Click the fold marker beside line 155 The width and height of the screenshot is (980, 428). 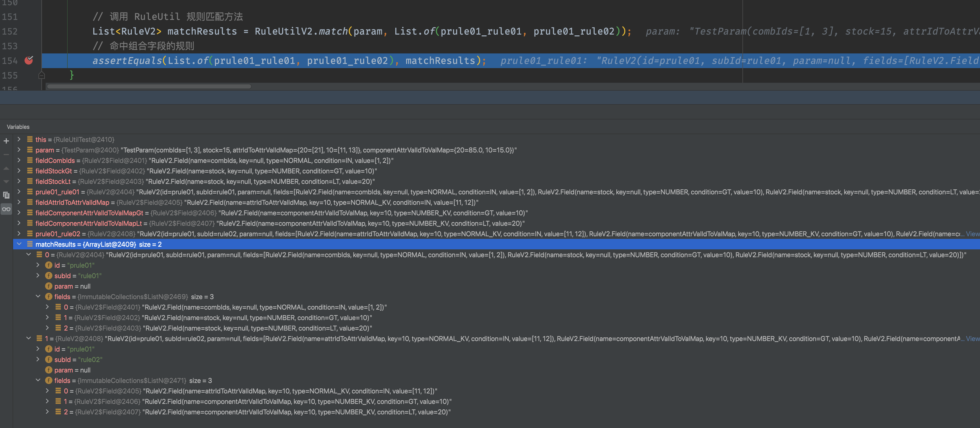pyautogui.click(x=42, y=75)
